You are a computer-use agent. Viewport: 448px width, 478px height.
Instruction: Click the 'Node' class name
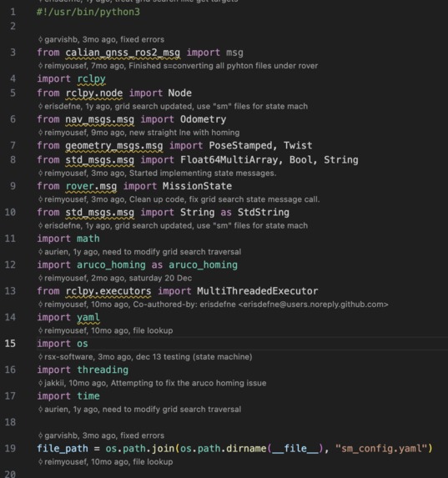point(179,93)
